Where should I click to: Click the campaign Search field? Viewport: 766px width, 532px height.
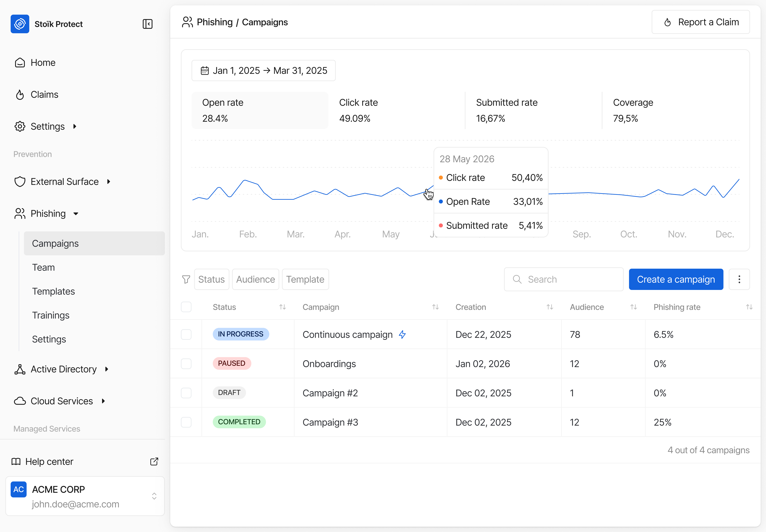coord(564,279)
